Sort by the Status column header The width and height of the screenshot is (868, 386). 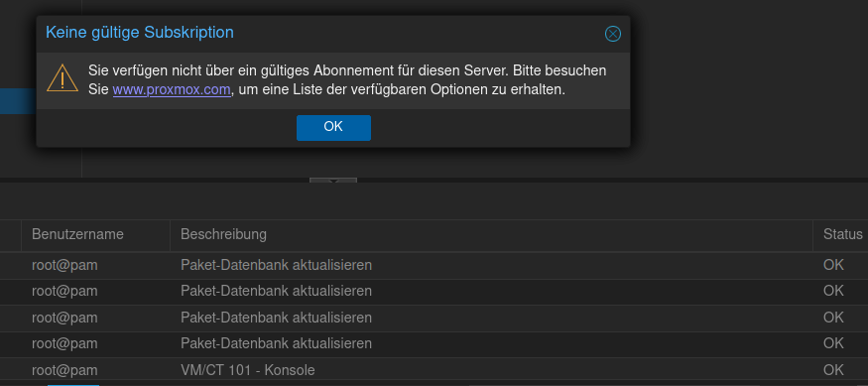(840, 234)
